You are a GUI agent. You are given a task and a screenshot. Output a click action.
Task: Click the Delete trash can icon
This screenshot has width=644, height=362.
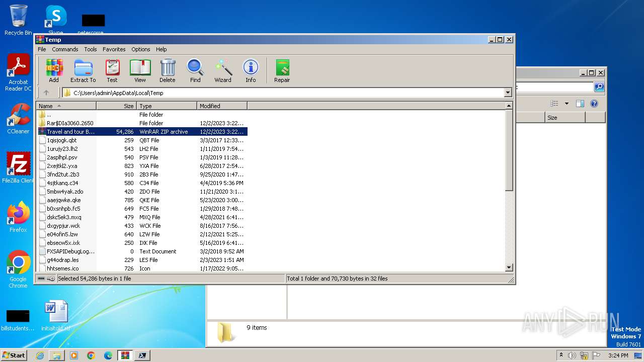(x=168, y=71)
